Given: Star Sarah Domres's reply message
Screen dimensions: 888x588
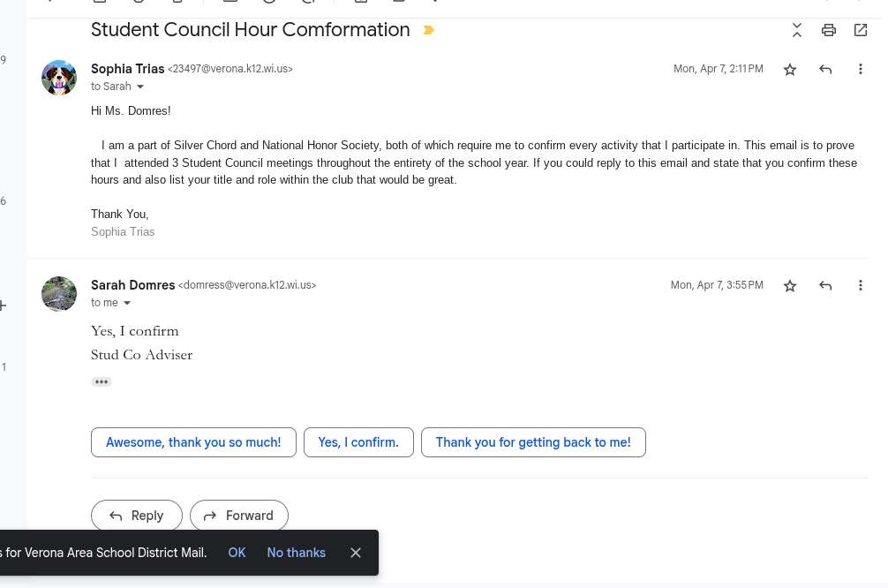Looking at the screenshot, I should [x=790, y=285].
